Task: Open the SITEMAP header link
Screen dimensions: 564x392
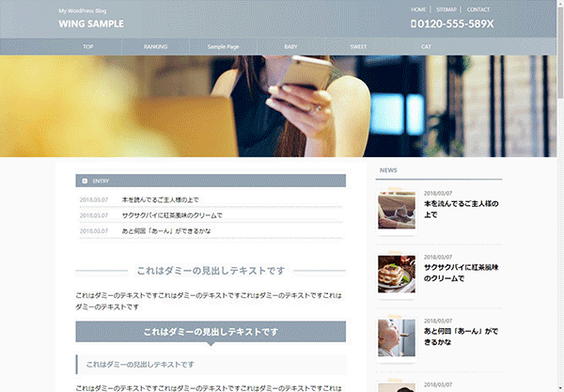Action: [x=446, y=9]
